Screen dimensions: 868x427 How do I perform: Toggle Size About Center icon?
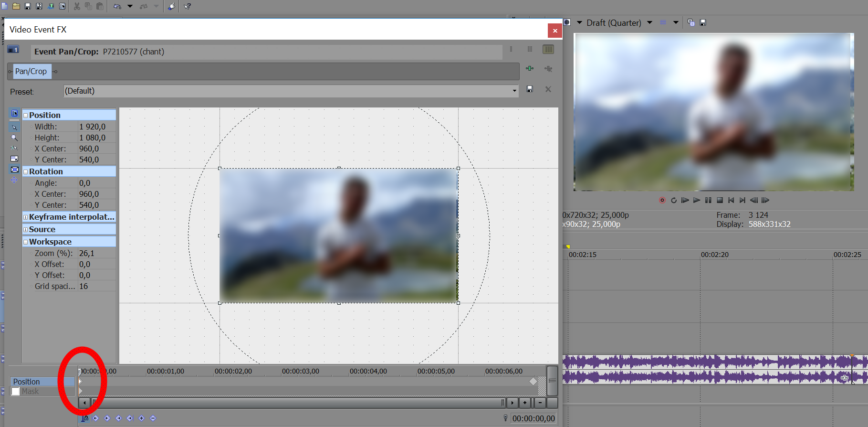click(x=14, y=170)
